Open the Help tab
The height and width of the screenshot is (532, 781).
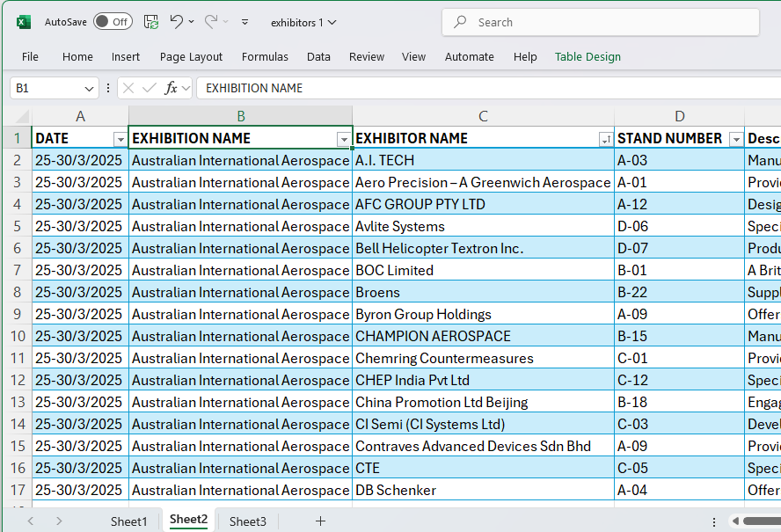[x=525, y=57]
